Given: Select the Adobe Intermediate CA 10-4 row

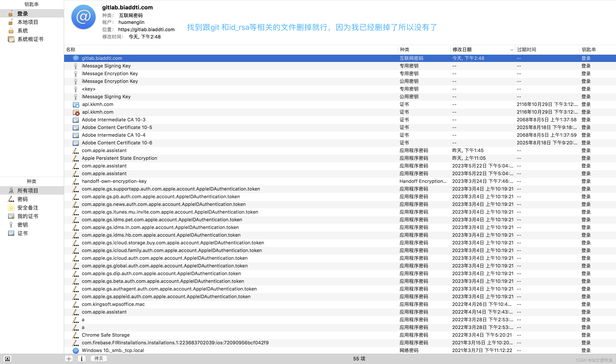Looking at the screenshot, I should click(x=340, y=135).
